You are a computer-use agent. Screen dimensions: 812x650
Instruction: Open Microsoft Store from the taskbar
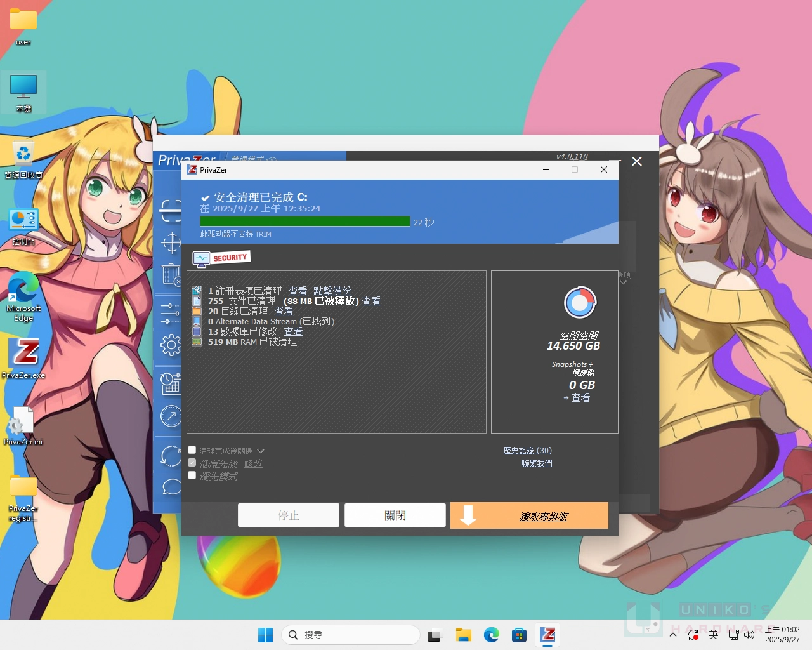(x=520, y=635)
